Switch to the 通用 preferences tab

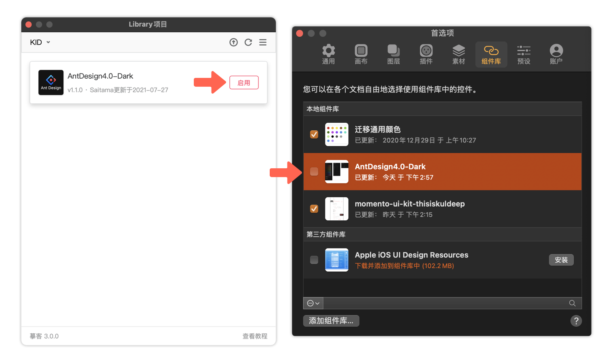328,54
